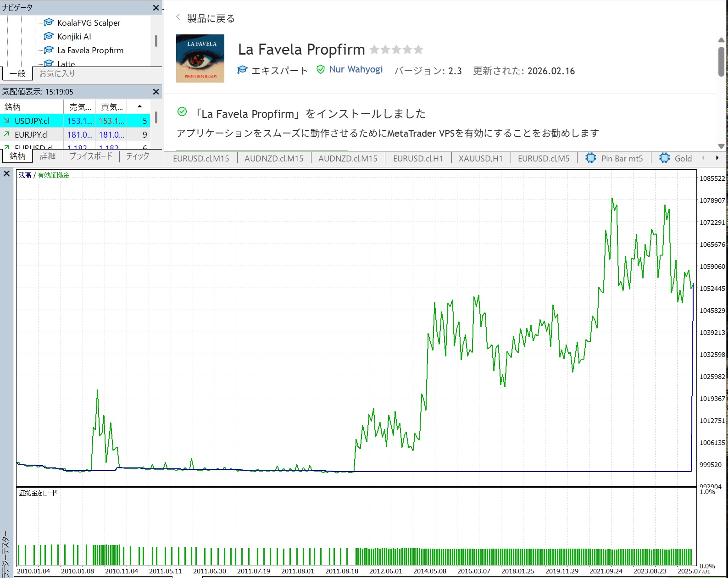Click the green install success check icon
This screenshot has height=578, width=728.
pos(182,111)
